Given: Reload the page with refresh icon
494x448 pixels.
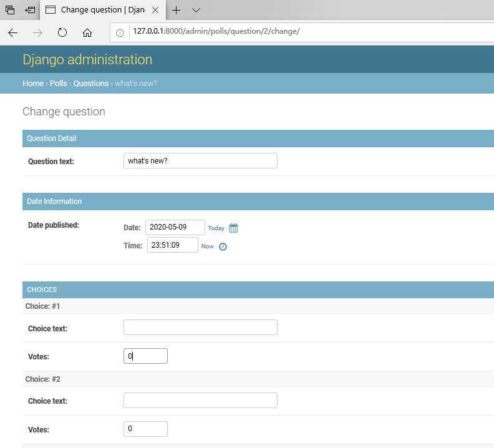Looking at the screenshot, I should point(62,32).
